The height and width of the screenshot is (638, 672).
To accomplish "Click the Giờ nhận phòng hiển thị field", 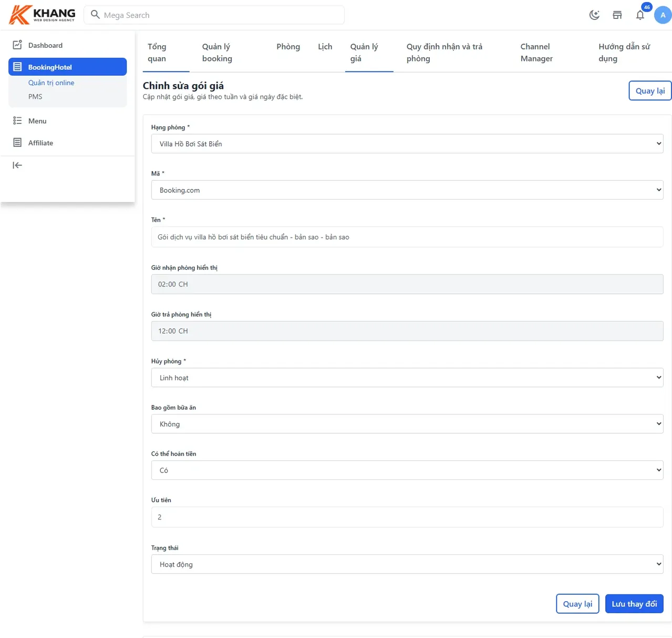I will point(407,284).
